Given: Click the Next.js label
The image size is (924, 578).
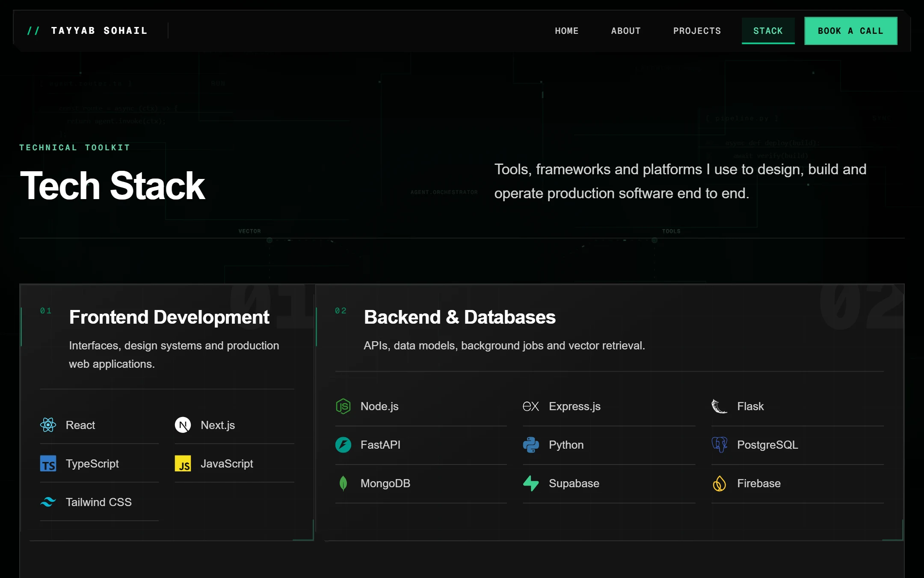Looking at the screenshot, I should click(x=218, y=425).
